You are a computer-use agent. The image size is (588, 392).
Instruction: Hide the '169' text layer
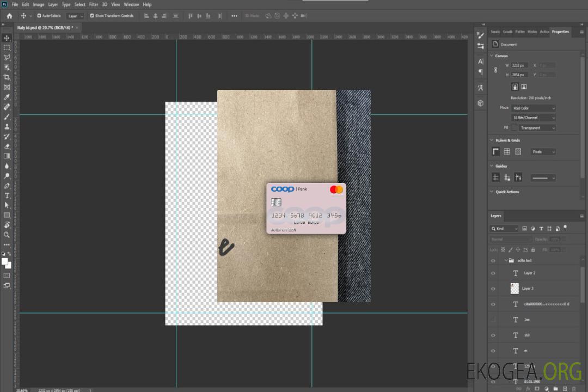click(x=493, y=335)
